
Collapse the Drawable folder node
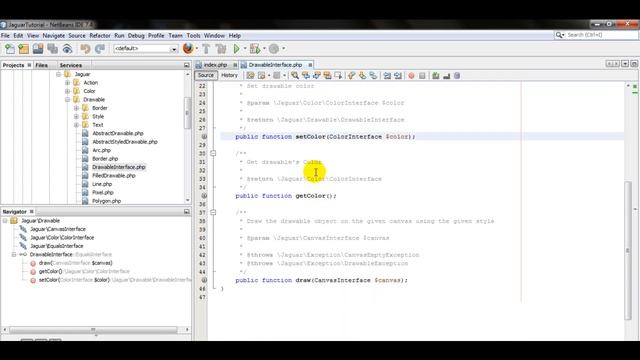67,100
